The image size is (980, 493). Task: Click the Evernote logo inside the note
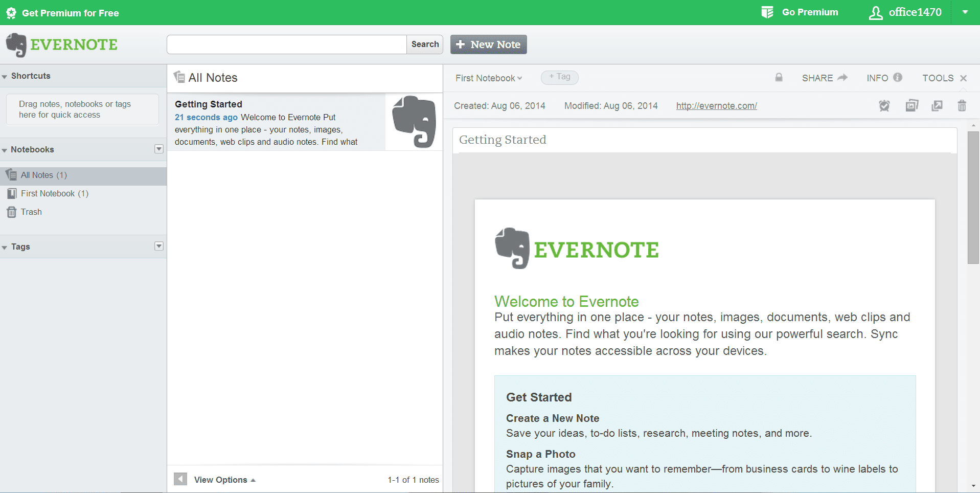pyautogui.click(x=577, y=249)
